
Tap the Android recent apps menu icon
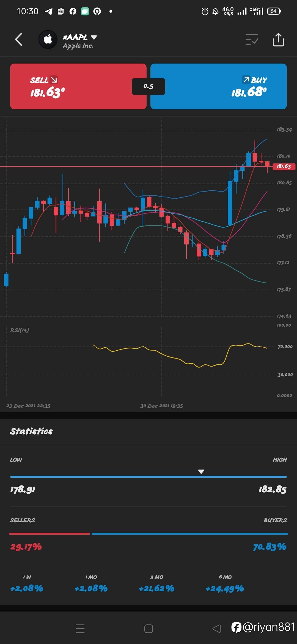coord(80,629)
